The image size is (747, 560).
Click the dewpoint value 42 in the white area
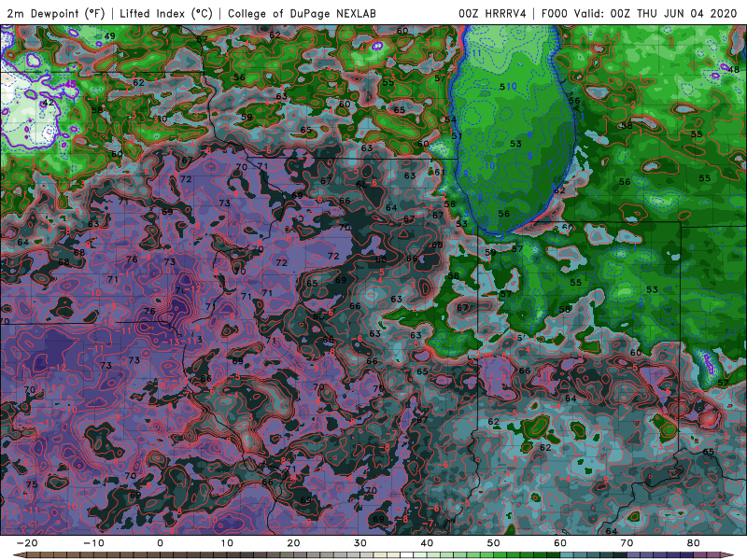(49, 103)
